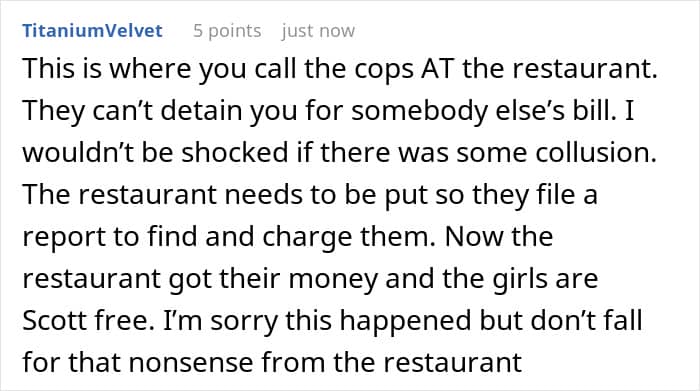Image resolution: width=700 pixels, height=391 pixels.
Task: Click the word 'wouldn't' starting the third line
Action: pos(79,152)
